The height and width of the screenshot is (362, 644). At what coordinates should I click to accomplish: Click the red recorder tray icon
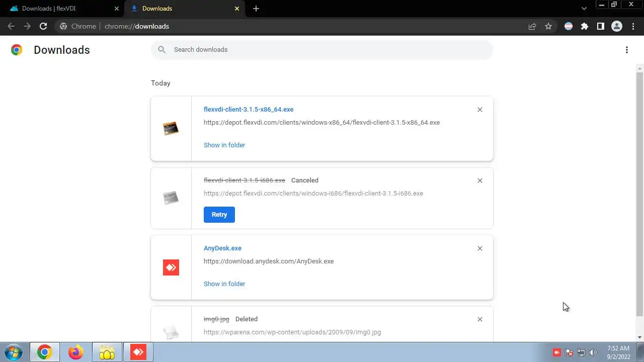557,352
